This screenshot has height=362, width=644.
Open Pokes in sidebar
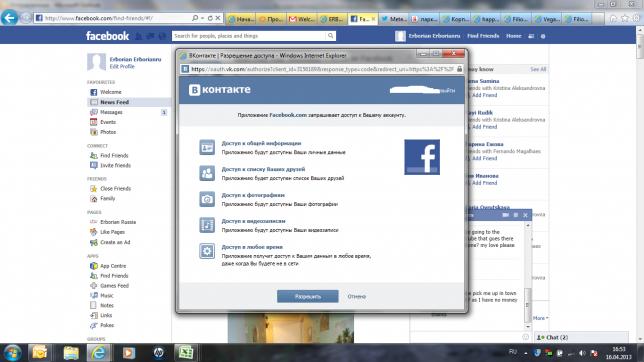[107, 325]
